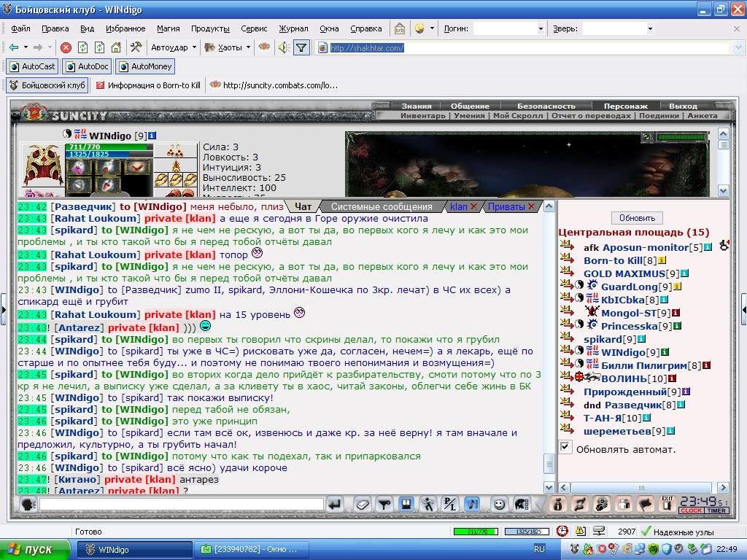Click the helmet list icon
Screen dimensions: 747x560
coord(522,505)
